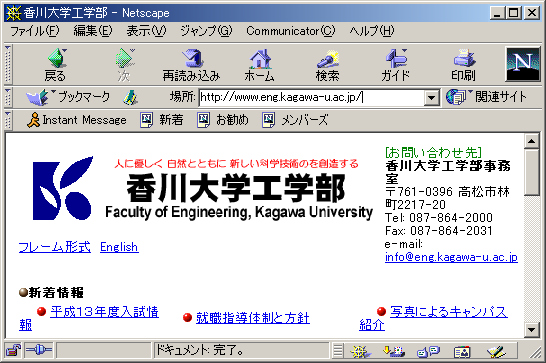
Task: Click the security padlock status icon
Action: pyautogui.click(x=13, y=350)
